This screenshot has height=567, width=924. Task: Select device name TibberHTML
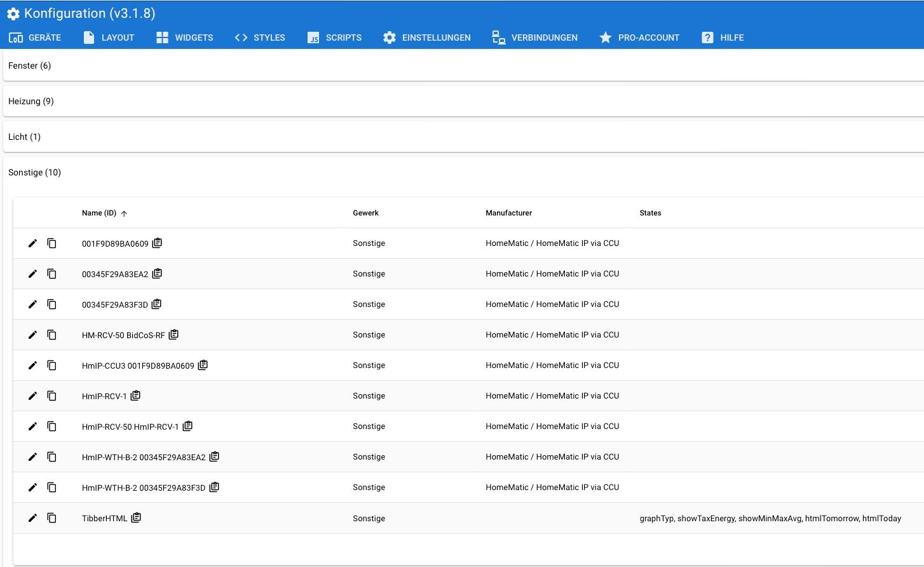pos(105,519)
